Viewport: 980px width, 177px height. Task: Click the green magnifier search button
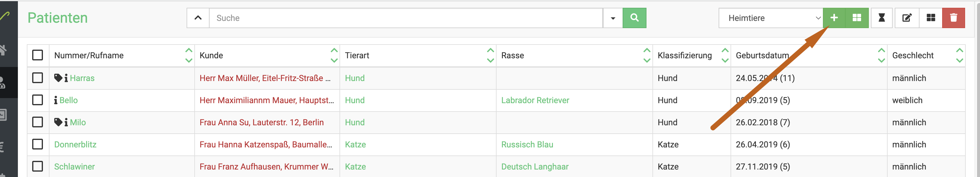pyautogui.click(x=634, y=18)
